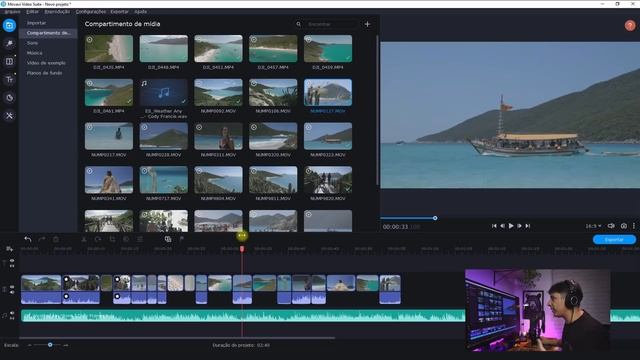Open color adjustments for clip
640x360 pixels.
126,239
